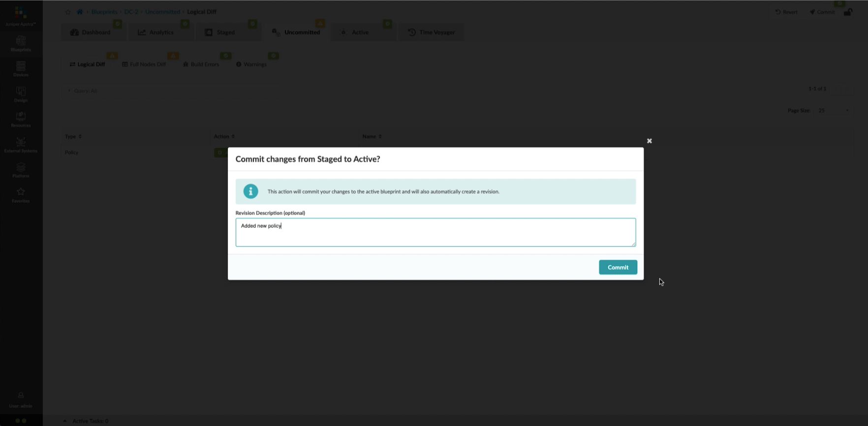Image resolution: width=868 pixels, height=426 pixels.
Task: Sort the table by Name column
Action: (372, 136)
